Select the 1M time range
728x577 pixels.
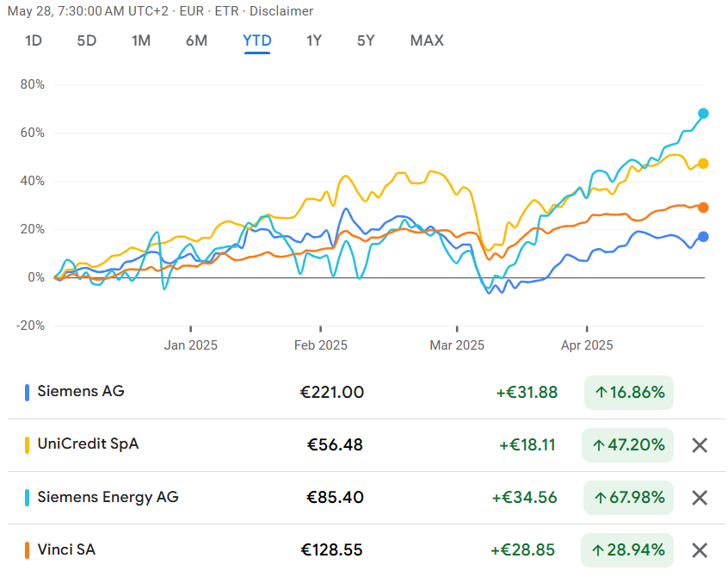[141, 40]
